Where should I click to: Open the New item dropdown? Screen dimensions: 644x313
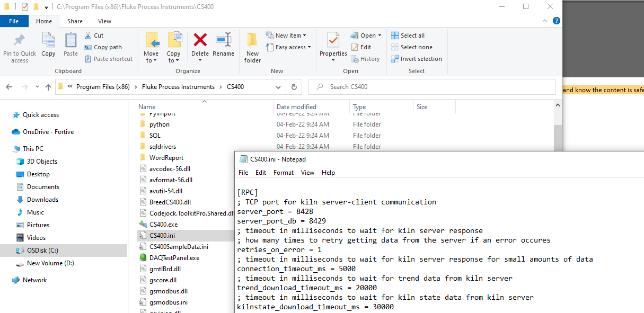coord(286,35)
